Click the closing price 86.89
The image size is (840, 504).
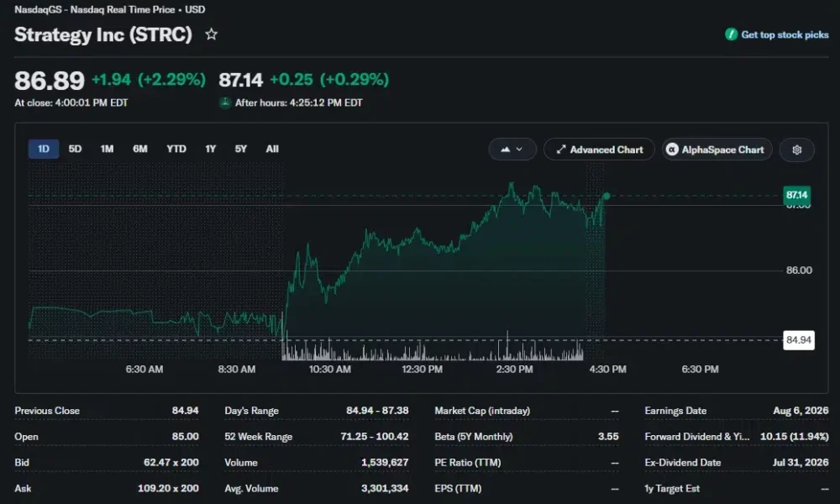(x=50, y=81)
